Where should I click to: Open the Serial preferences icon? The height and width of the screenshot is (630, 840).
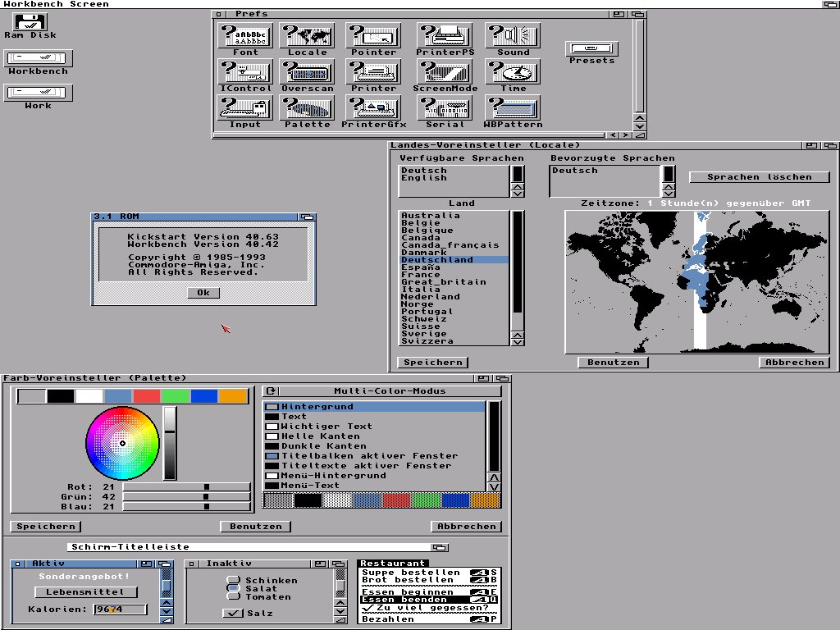coord(445,108)
